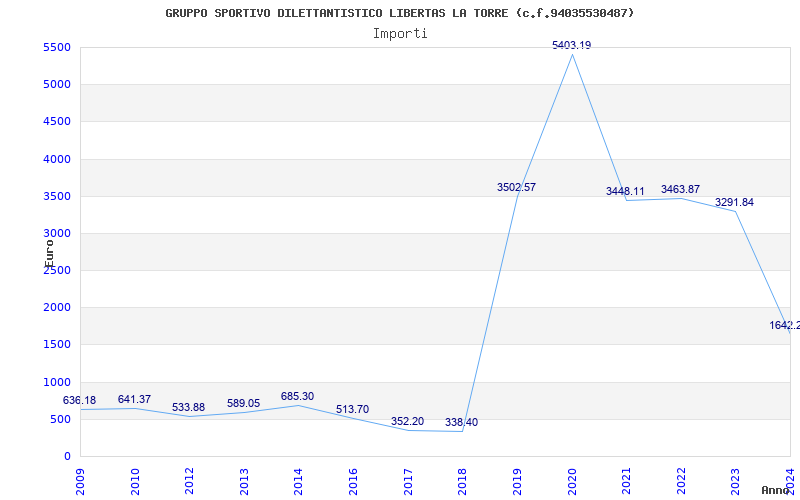
Task: Click the 3502.57 data label
Action: click(x=516, y=187)
